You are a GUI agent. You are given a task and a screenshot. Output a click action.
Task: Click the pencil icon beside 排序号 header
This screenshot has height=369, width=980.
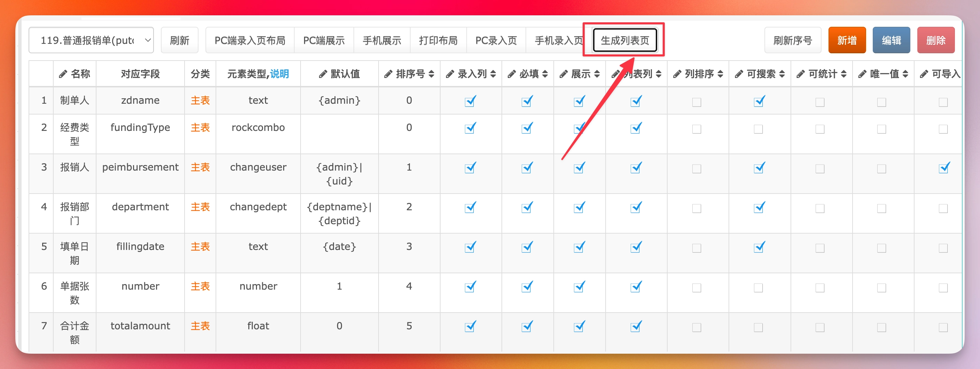coord(388,74)
